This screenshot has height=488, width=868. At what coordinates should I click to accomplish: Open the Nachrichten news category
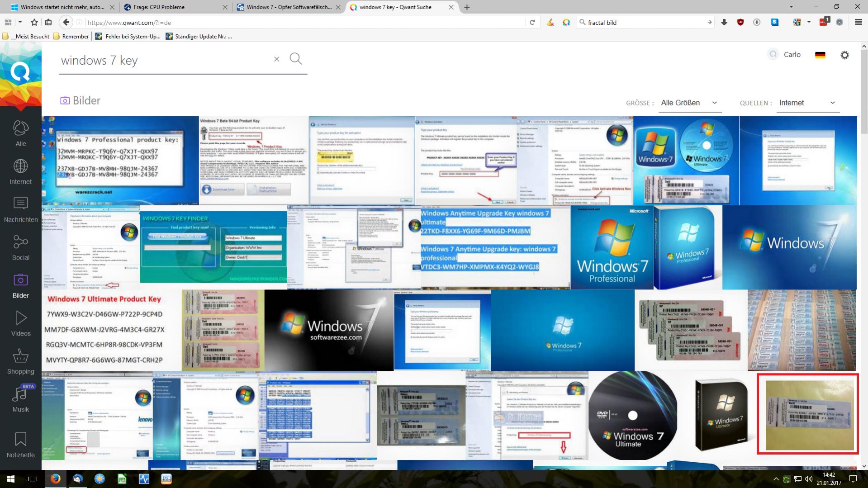pos(20,210)
